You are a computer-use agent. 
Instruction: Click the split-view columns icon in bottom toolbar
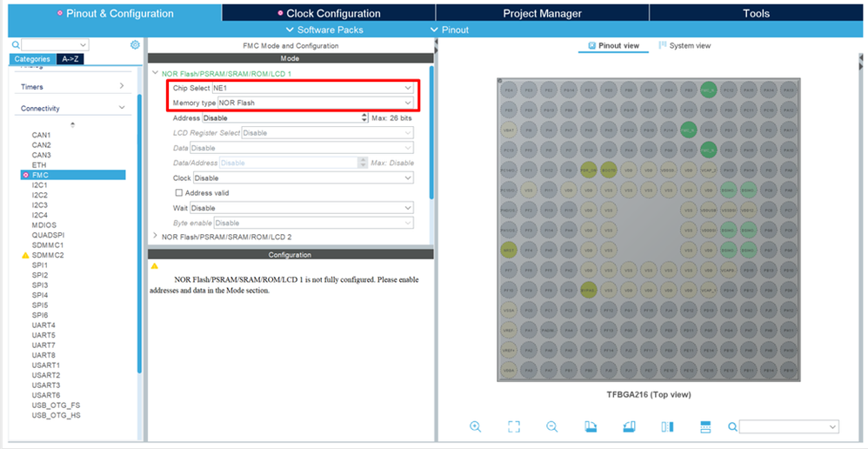pos(667,426)
